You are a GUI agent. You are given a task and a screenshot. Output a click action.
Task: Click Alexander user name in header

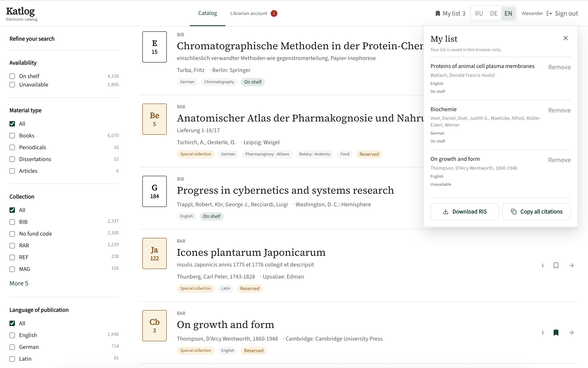point(532,13)
